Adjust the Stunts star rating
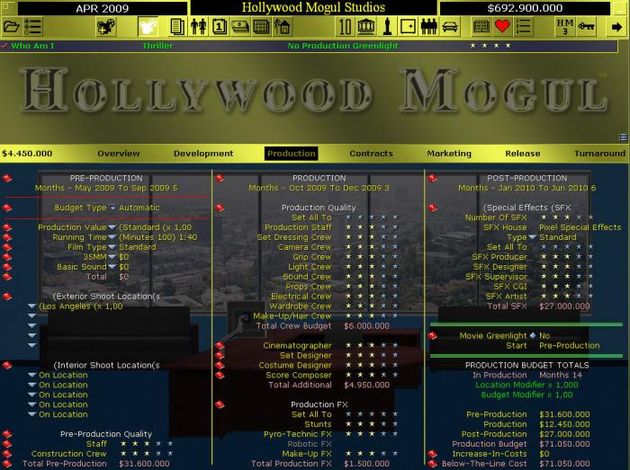The height and width of the screenshot is (470, 630). pyautogui.click(x=372, y=424)
